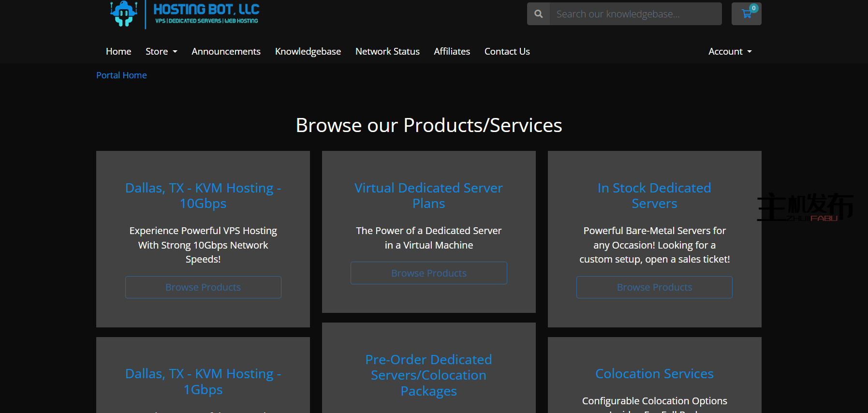Image resolution: width=868 pixels, height=413 pixels.
Task: Open the Knowledgebase menu item
Action: point(308,51)
